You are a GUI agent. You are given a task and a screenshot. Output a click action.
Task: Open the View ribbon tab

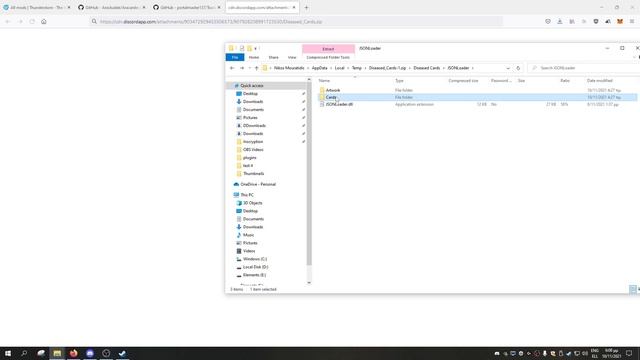point(292,58)
